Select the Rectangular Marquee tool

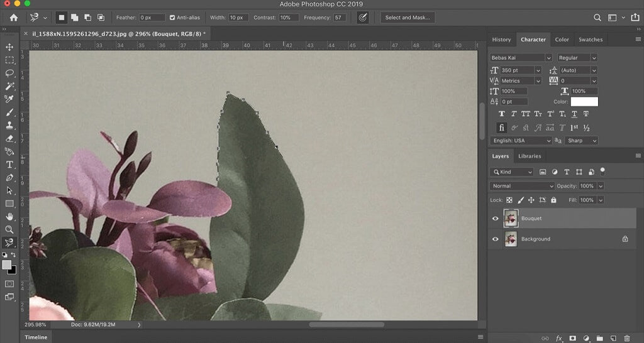pyautogui.click(x=9, y=60)
